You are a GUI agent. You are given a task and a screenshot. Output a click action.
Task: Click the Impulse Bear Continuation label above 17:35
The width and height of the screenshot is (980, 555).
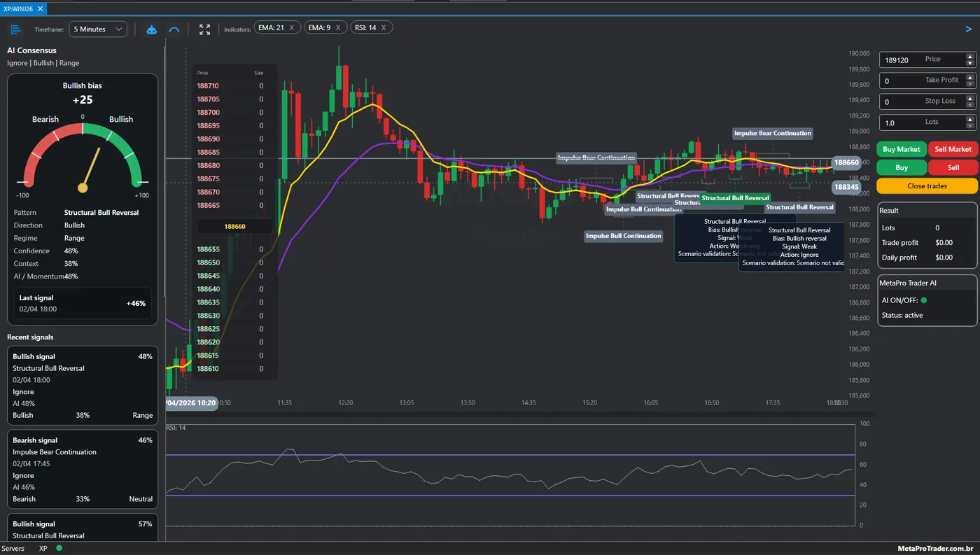pyautogui.click(x=773, y=133)
